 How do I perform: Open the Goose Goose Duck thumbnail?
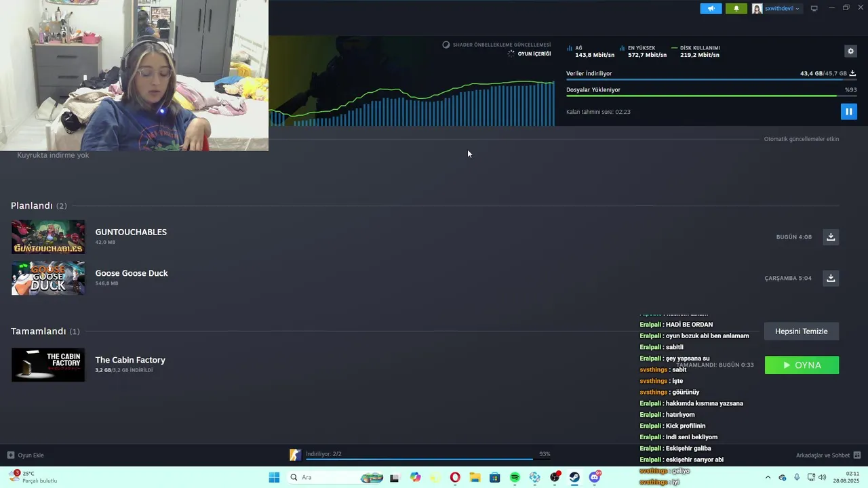[48, 278]
